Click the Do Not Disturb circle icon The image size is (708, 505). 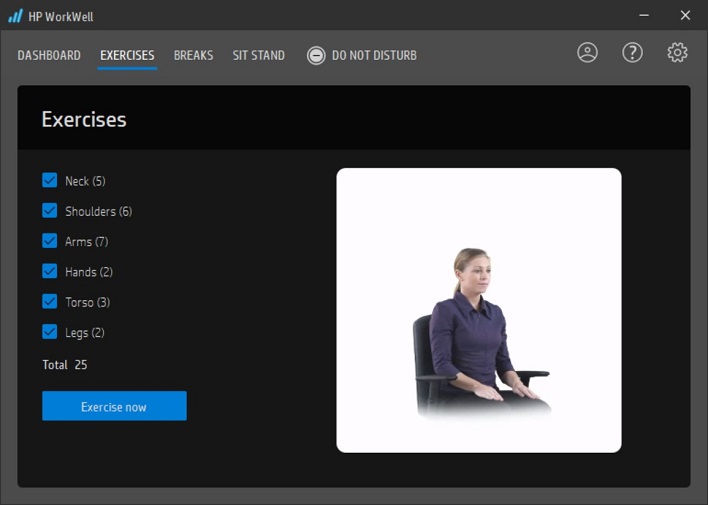point(316,56)
